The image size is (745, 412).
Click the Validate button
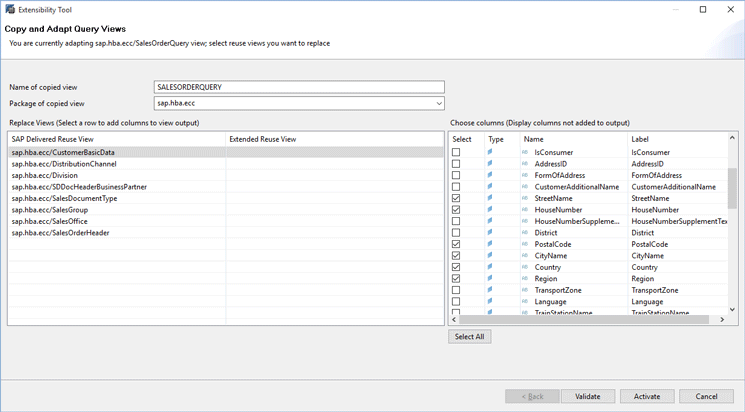click(x=588, y=396)
